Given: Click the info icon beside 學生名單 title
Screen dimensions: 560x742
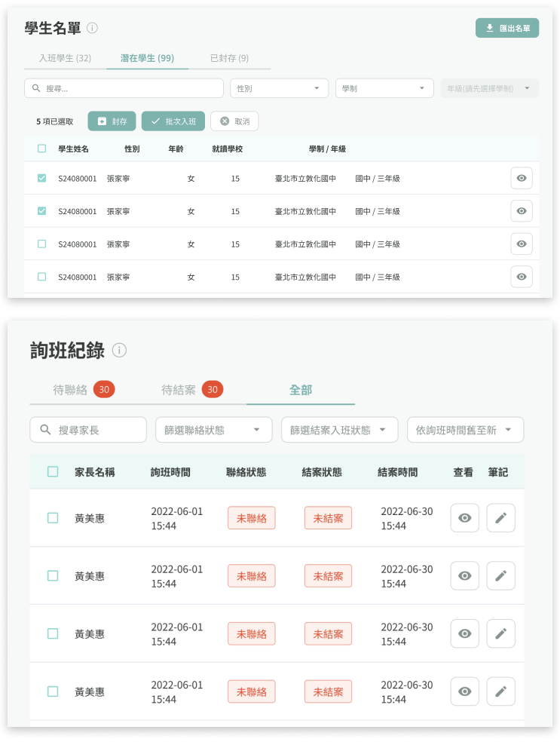Looking at the screenshot, I should click(x=93, y=28).
